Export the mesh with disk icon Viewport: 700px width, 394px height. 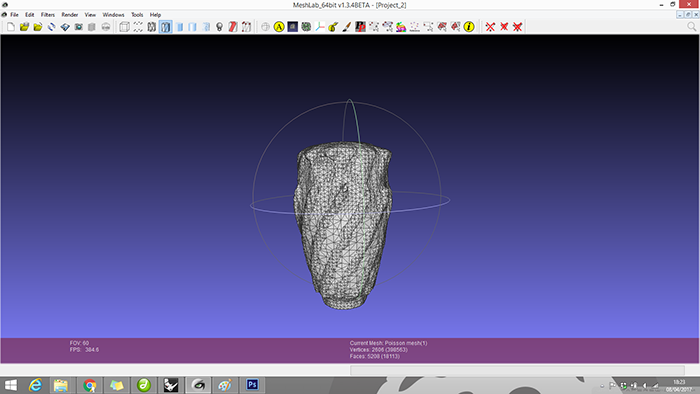[65, 27]
